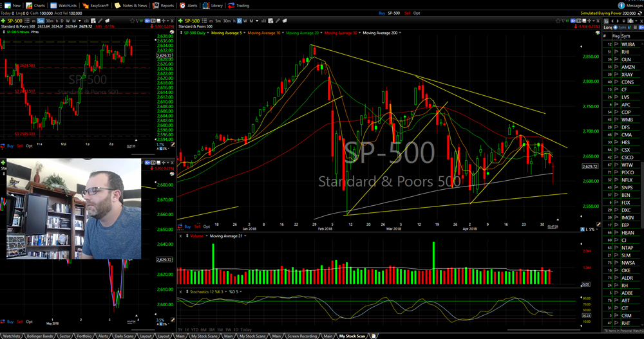Select the active My Stock Scan tab

pos(352,336)
